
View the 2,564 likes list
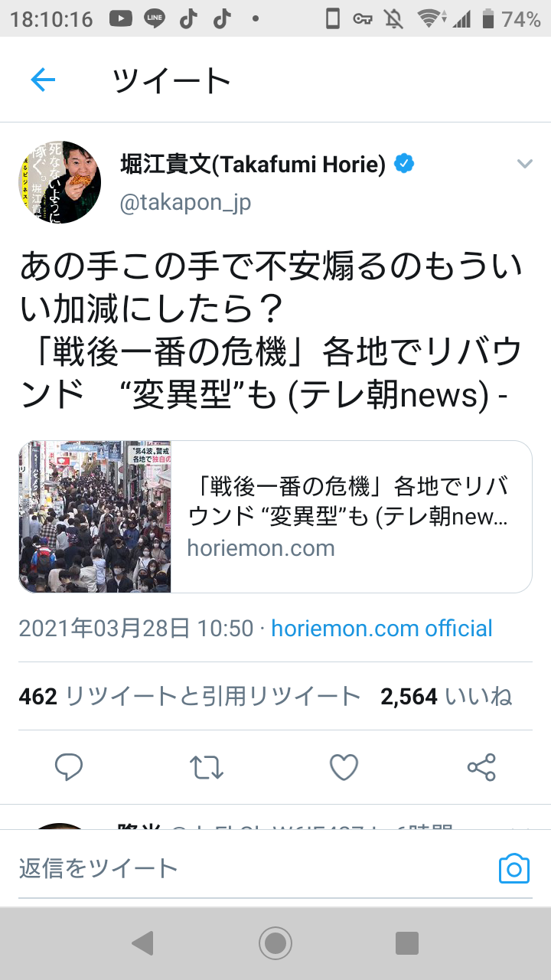[x=446, y=696]
